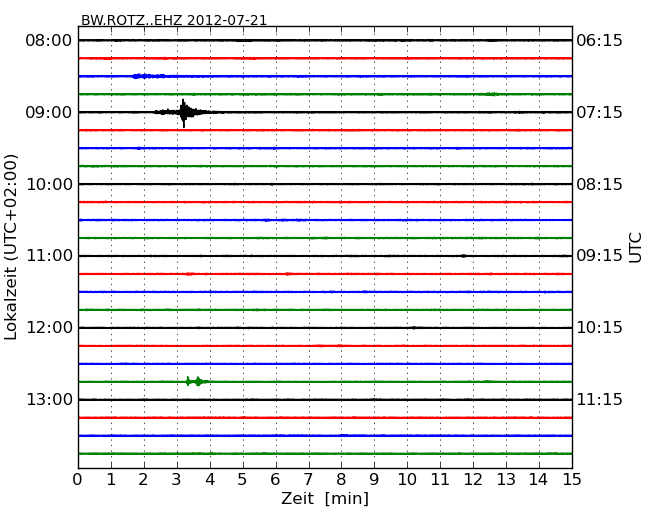The image size is (650, 520).
Task: Select the 9 minute tick label
Action: point(374,480)
